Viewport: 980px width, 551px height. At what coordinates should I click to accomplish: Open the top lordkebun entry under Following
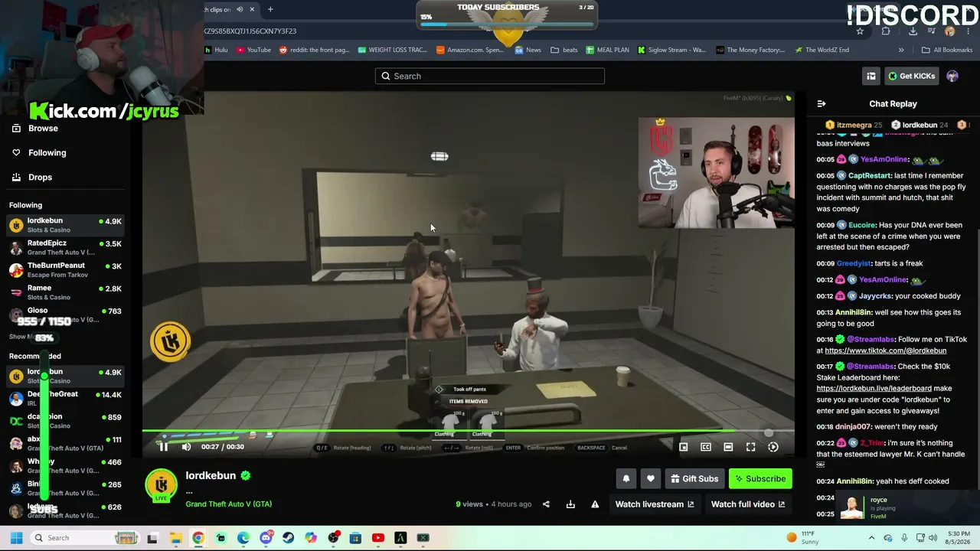tap(65, 224)
